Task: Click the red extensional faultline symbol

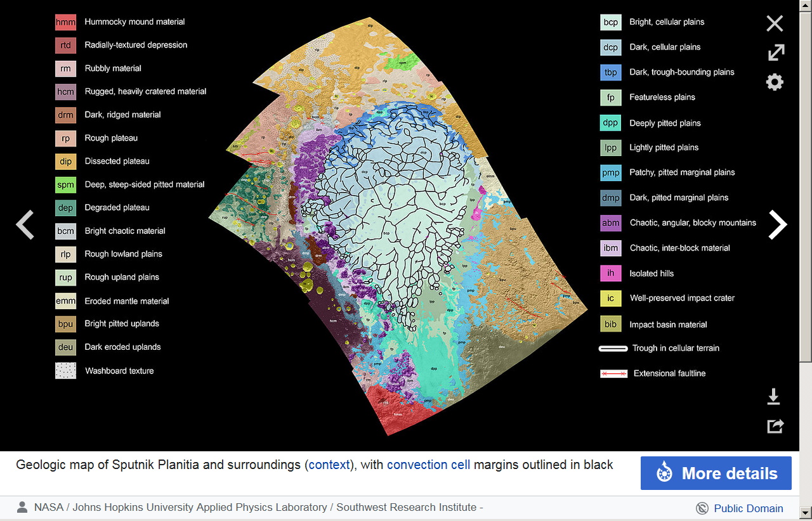Action: (613, 374)
